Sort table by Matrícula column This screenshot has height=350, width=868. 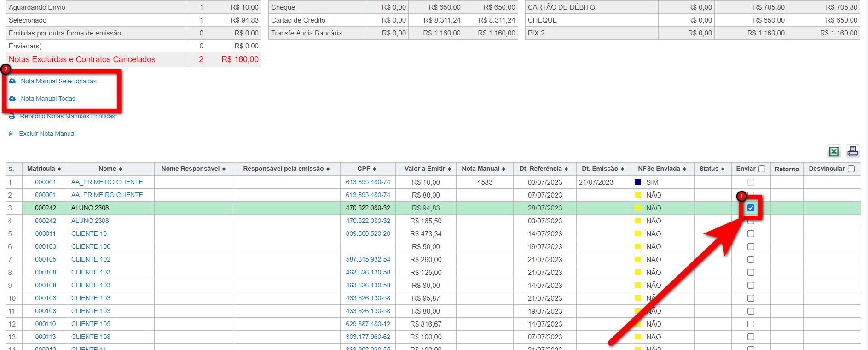(x=44, y=169)
